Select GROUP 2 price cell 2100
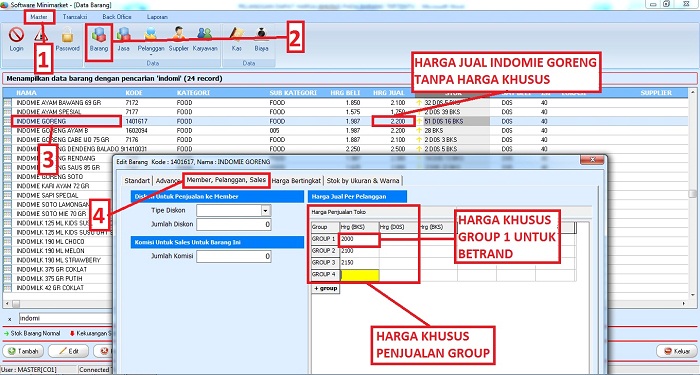Viewport: 700px width, 375px height. pos(359,251)
